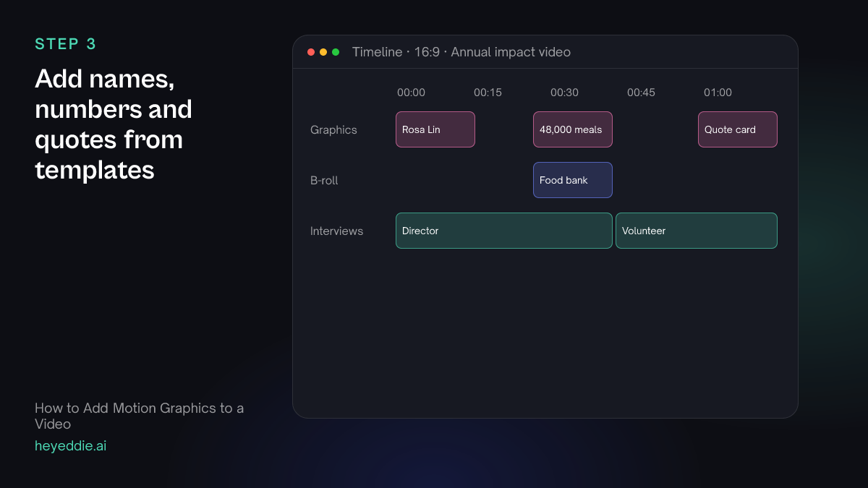868x488 pixels.
Task: Select the 48,000 meals graphics clip
Action: tap(573, 129)
